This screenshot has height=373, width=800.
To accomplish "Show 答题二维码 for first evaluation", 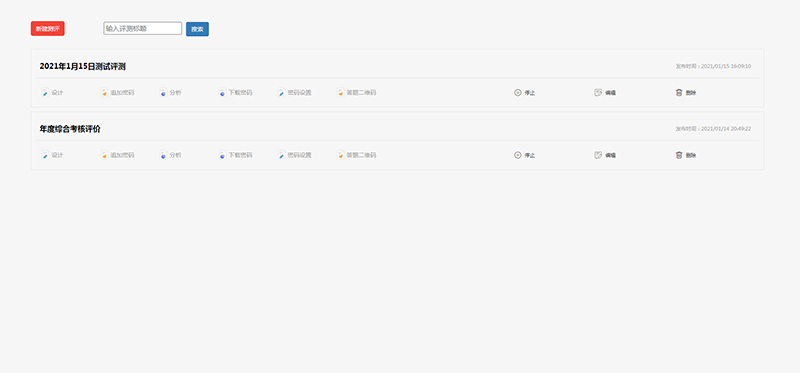I will pos(356,93).
